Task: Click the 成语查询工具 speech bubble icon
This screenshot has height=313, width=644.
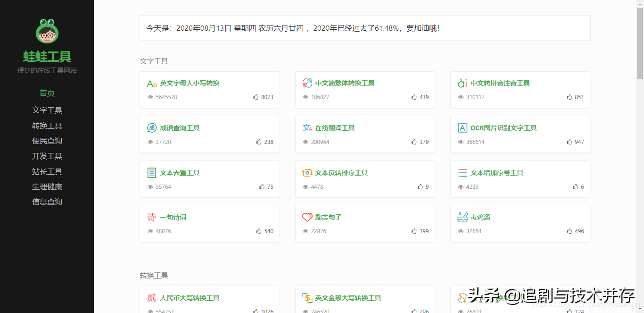Action: pos(151,128)
